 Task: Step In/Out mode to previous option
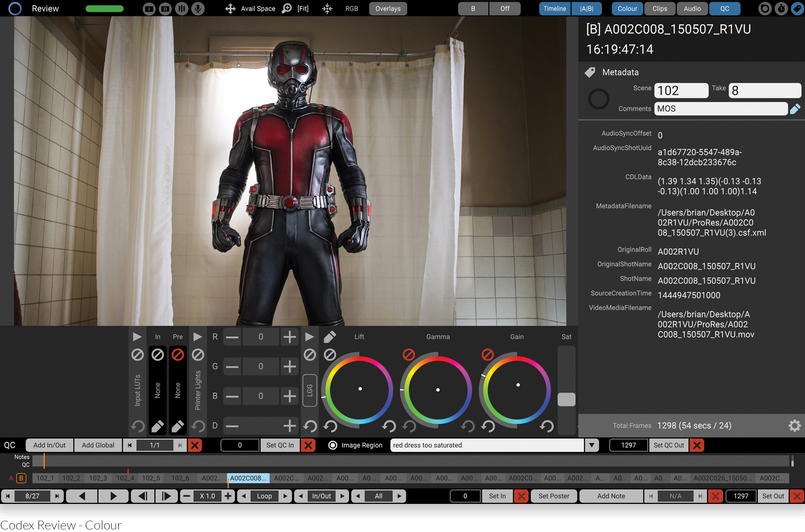pyautogui.click(x=301, y=496)
